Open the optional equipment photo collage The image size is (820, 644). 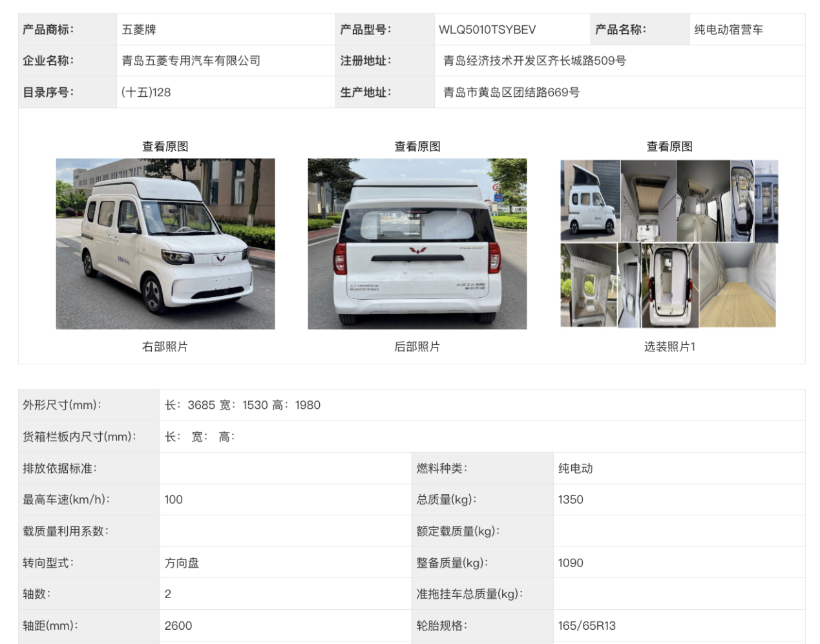(669, 244)
